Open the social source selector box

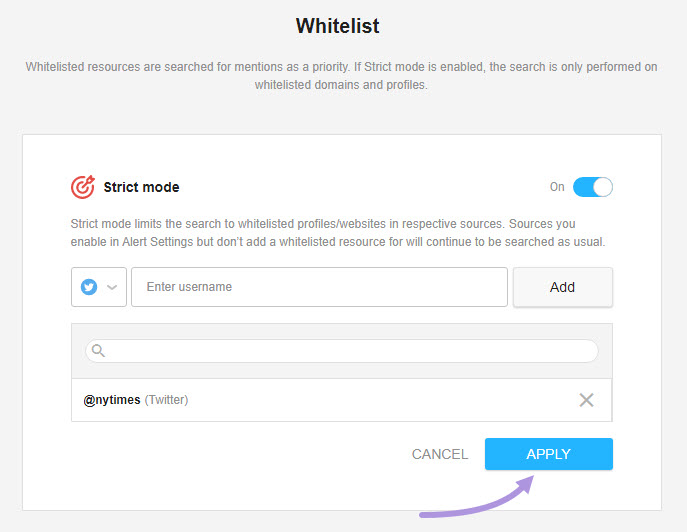[x=99, y=287]
